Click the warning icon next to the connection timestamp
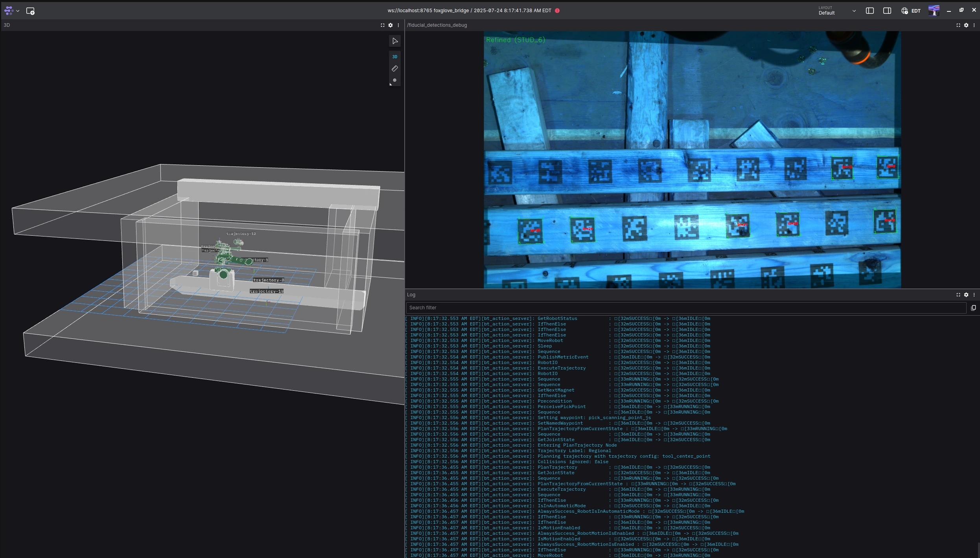The height and width of the screenshot is (558, 980). click(557, 11)
